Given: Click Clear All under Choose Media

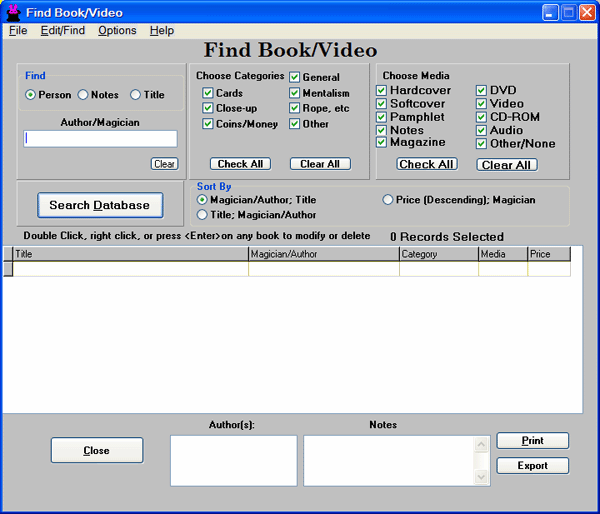Looking at the screenshot, I should 507,165.
